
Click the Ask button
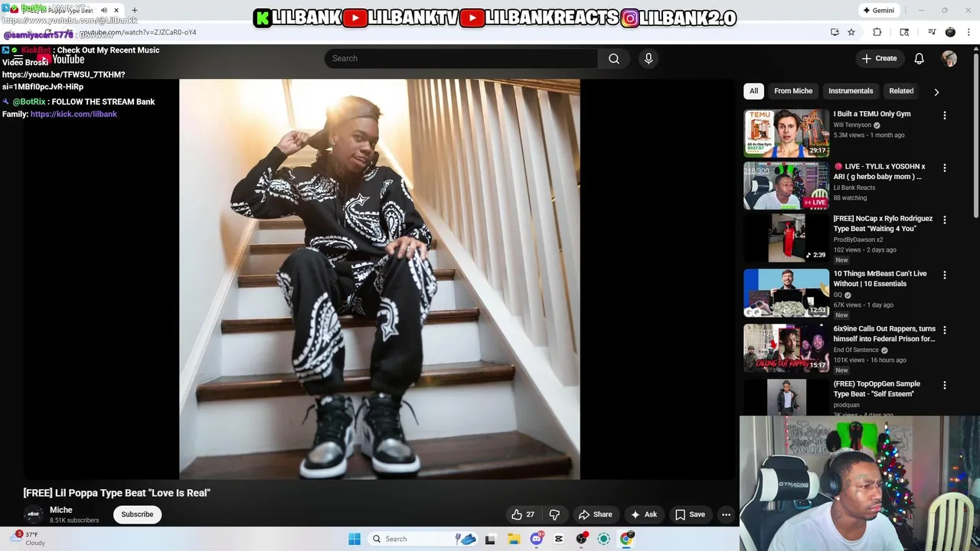point(644,514)
